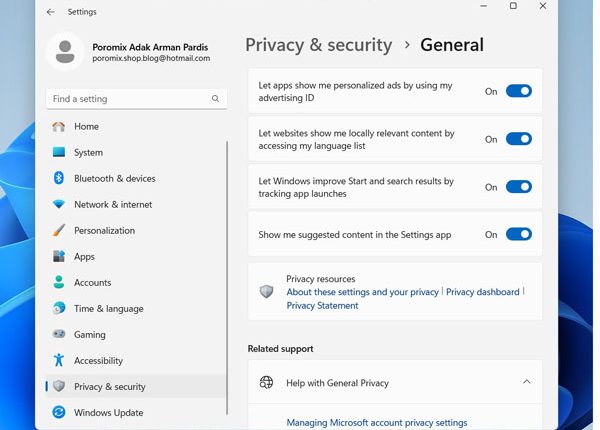Click the Find a setting search box
This screenshot has width=600, height=430.
(x=137, y=99)
